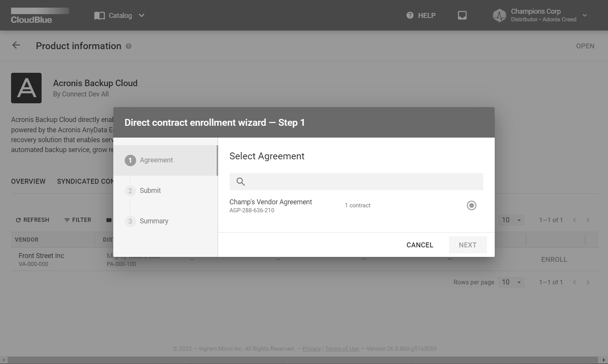The width and height of the screenshot is (608, 364).
Task: Focus the agreement search field
Action: 356,181
